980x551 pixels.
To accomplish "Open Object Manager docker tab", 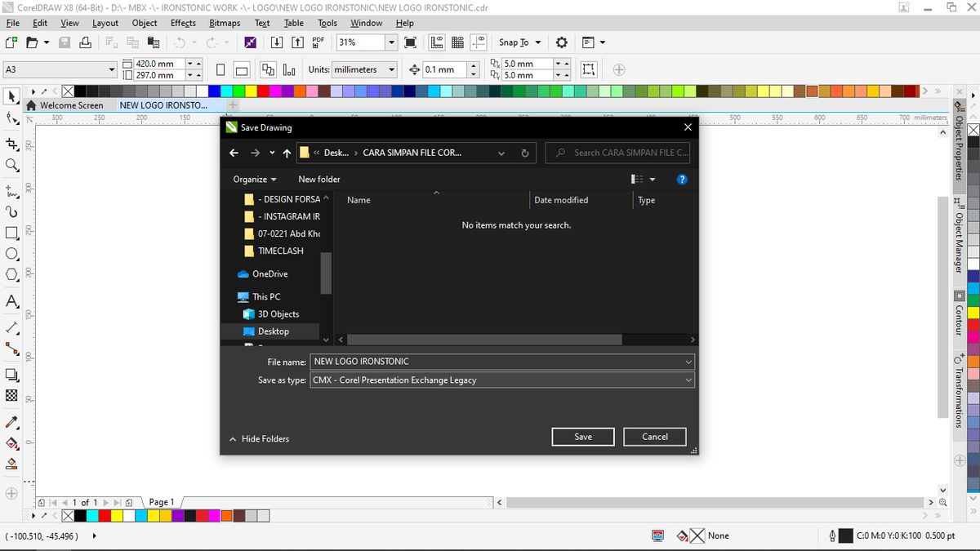I will pos(959,237).
